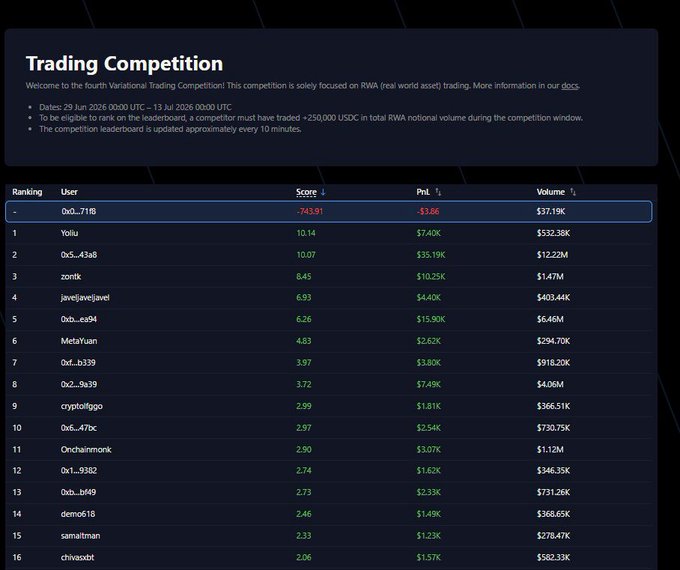The width and height of the screenshot is (680, 570).
Task: Click the PnL value $15.90K
Action: click(431, 319)
